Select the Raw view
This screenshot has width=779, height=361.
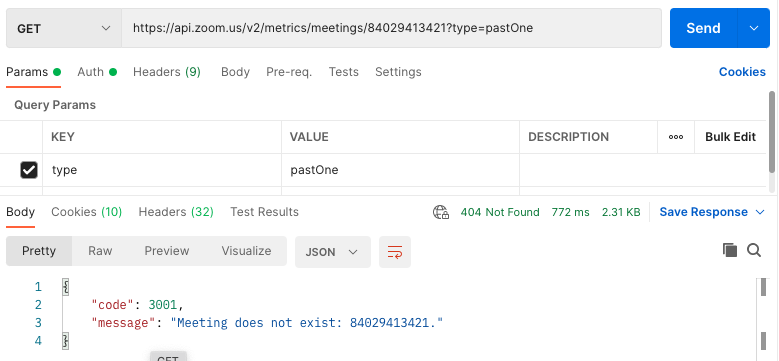pos(100,251)
